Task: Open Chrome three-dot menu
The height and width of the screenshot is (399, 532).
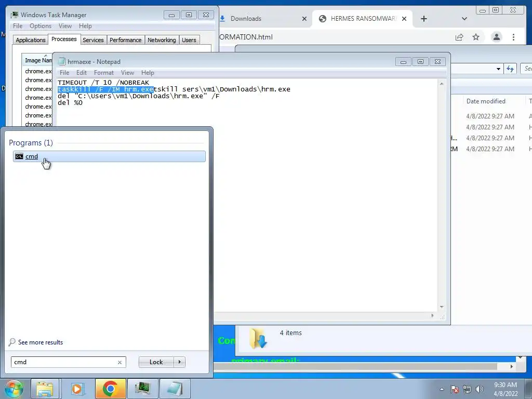Action: [x=514, y=37]
